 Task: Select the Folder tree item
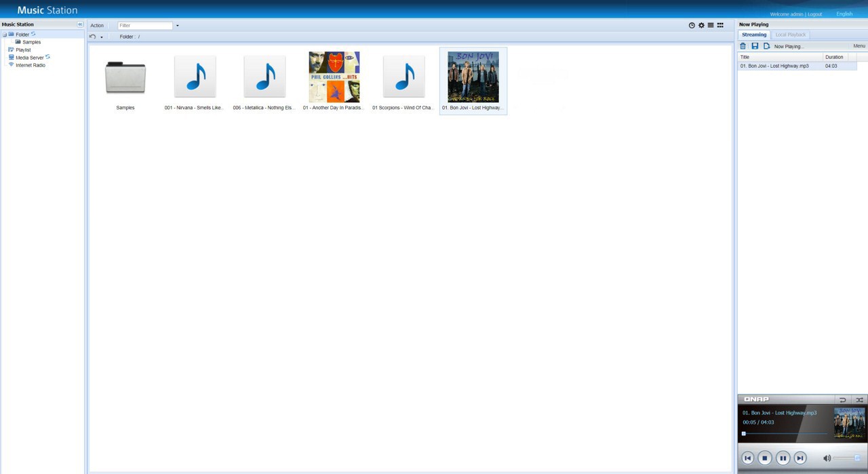22,35
